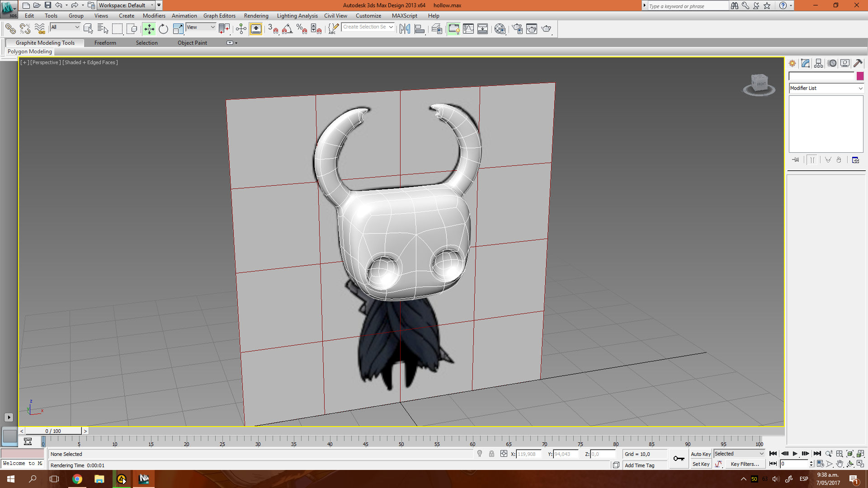Toggle 3D Snaps
This screenshot has height=488, width=868.
click(273, 29)
